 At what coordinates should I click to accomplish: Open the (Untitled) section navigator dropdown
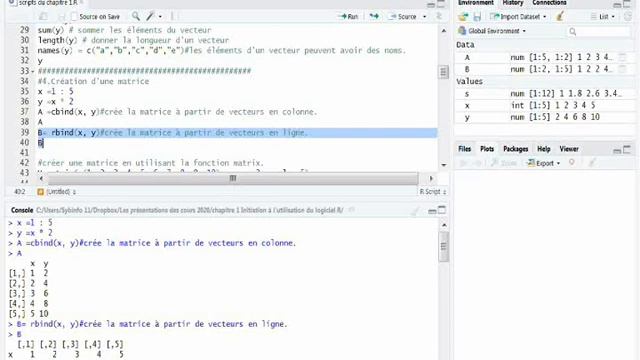(56, 191)
